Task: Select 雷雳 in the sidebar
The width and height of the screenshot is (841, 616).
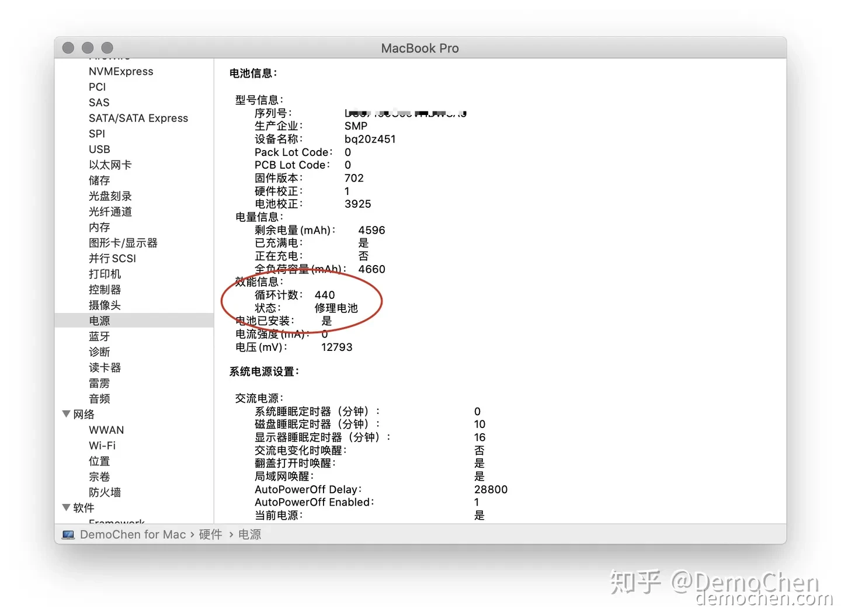Action: click(99, 383)
